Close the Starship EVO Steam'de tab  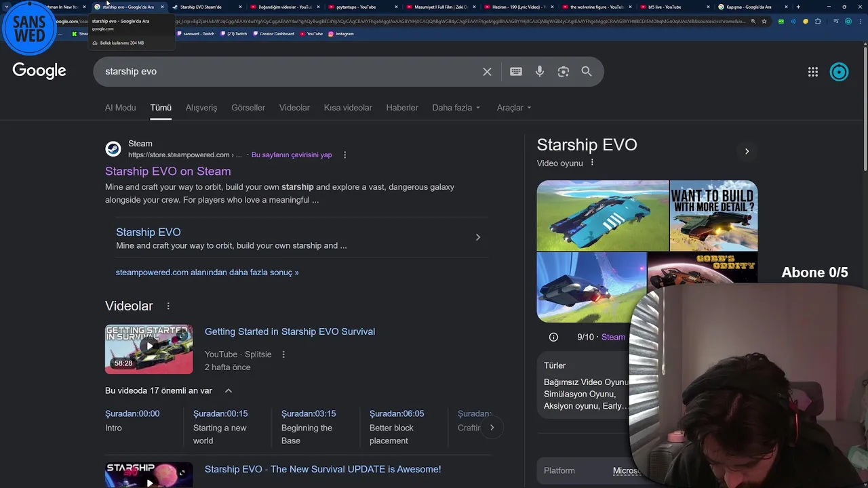click(241, 7)
